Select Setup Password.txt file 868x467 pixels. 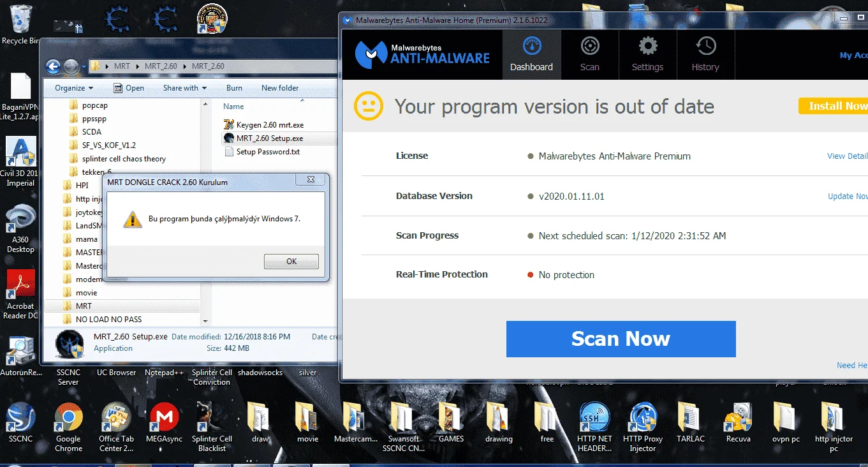coord(261,152)
